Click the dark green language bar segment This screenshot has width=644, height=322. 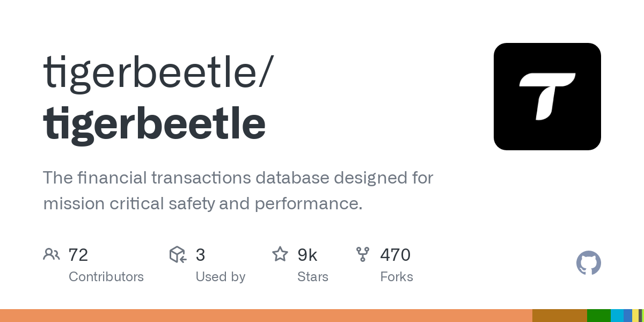point(599,316)
